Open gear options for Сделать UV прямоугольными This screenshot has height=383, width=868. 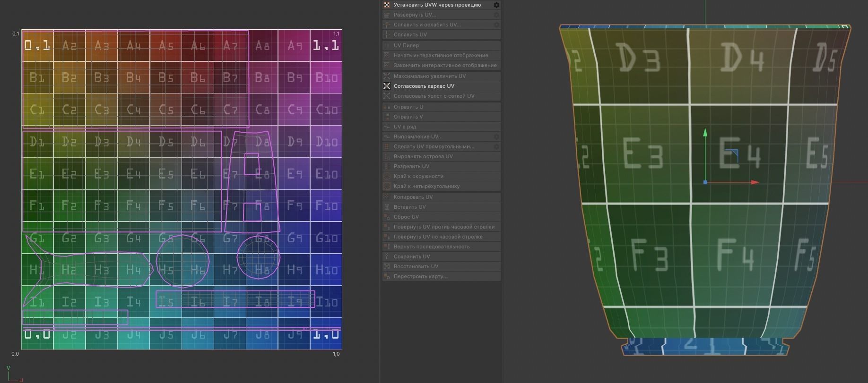coord(496,146)
